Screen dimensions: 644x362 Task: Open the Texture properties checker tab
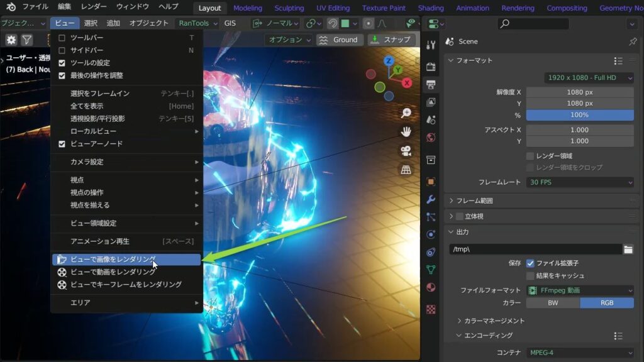pos(430,309)
